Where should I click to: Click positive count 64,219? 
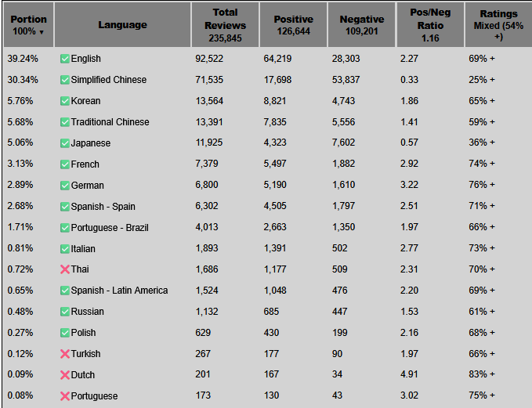pos(277,59)
